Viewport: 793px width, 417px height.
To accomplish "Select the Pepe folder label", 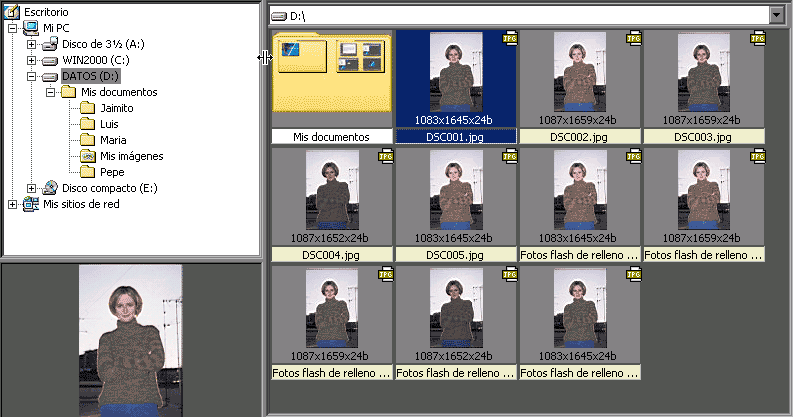I will coord(112,172).
